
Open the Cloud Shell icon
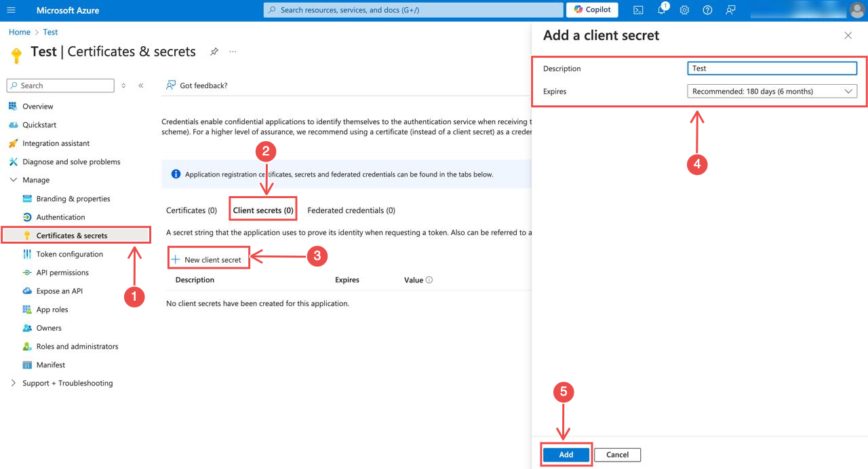pyautogui.click(x=638, y=10)
